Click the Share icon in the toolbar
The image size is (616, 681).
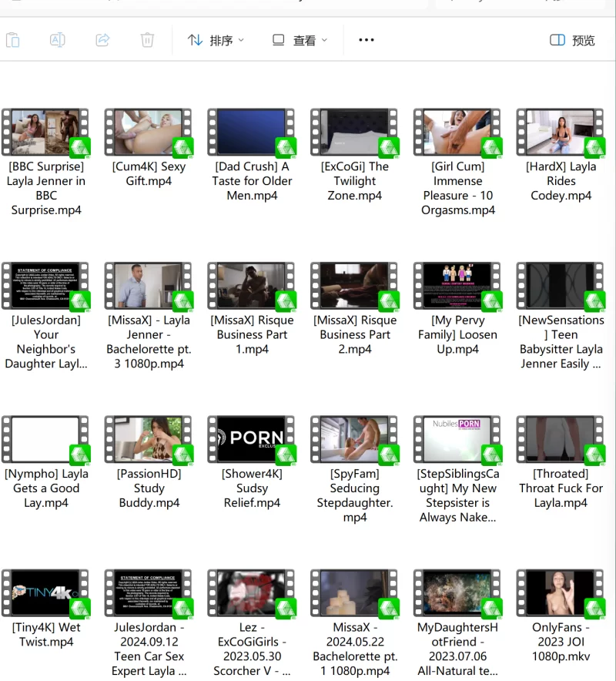102,40
